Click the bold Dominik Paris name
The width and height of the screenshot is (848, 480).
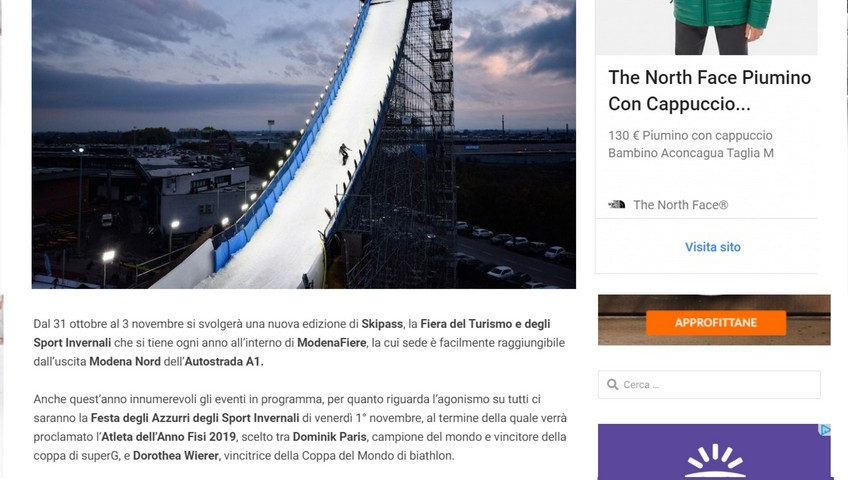tap(329, 437)
